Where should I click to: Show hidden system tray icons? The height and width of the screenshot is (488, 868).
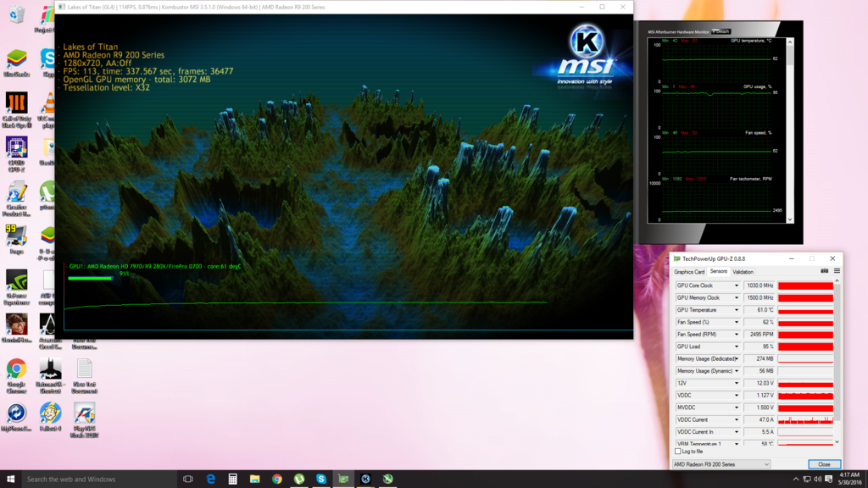click(x=796, y=480)
